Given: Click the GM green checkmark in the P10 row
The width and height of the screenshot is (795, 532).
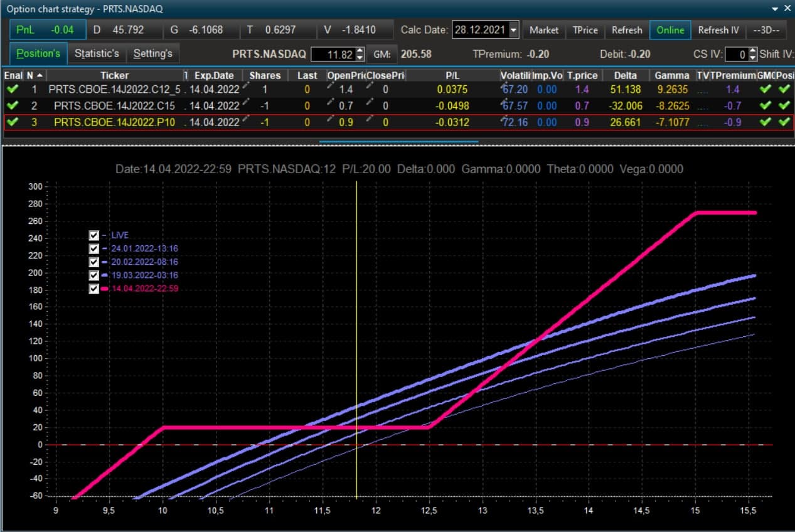Looking at the screenshot, I should coord(764,122).
